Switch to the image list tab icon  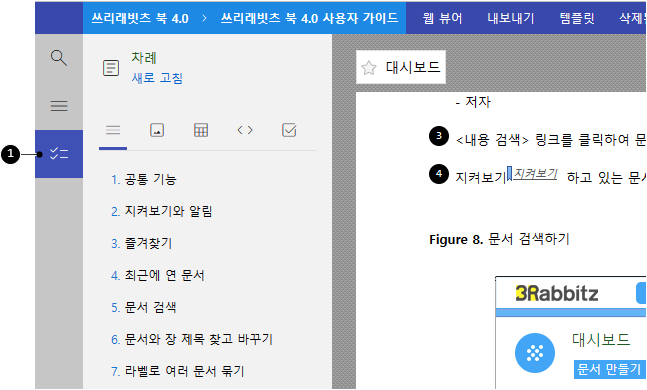click(157, 130)
